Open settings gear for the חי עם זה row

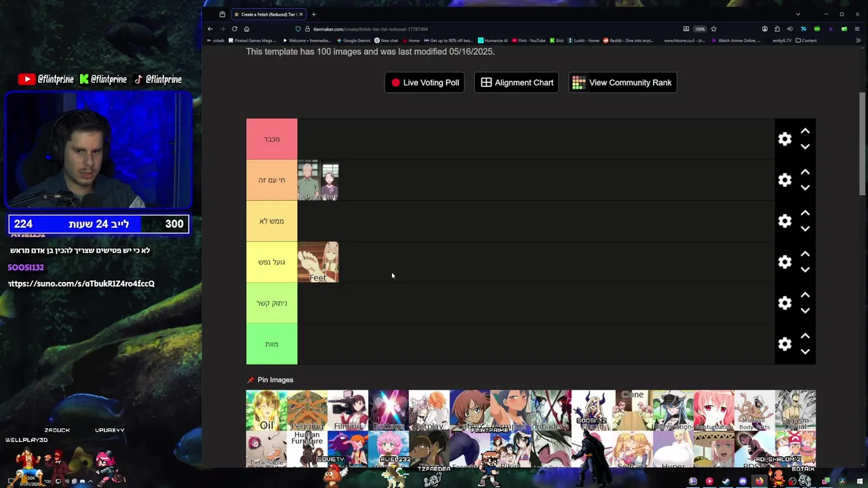click(785, 180)
